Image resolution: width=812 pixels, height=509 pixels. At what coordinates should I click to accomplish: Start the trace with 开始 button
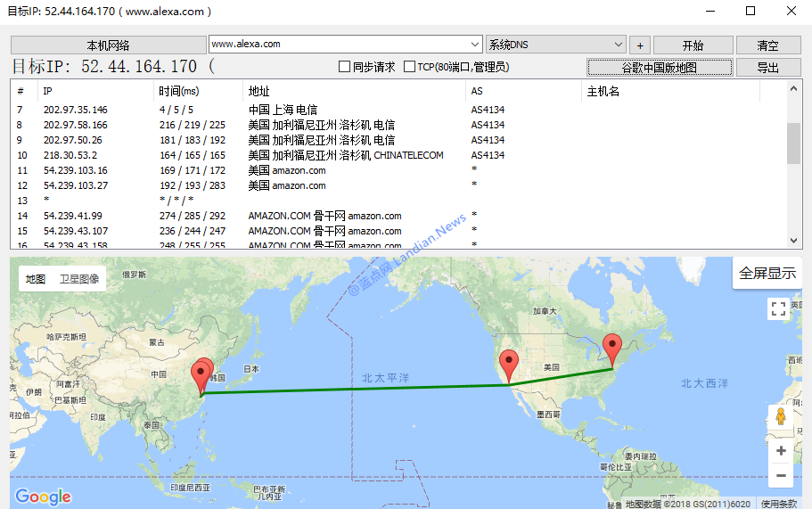pos(693,45)
